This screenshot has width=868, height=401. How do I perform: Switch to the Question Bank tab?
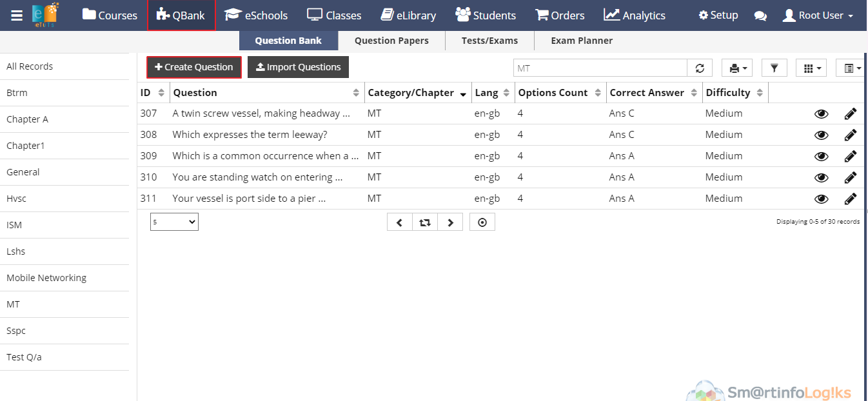point(288,41)
